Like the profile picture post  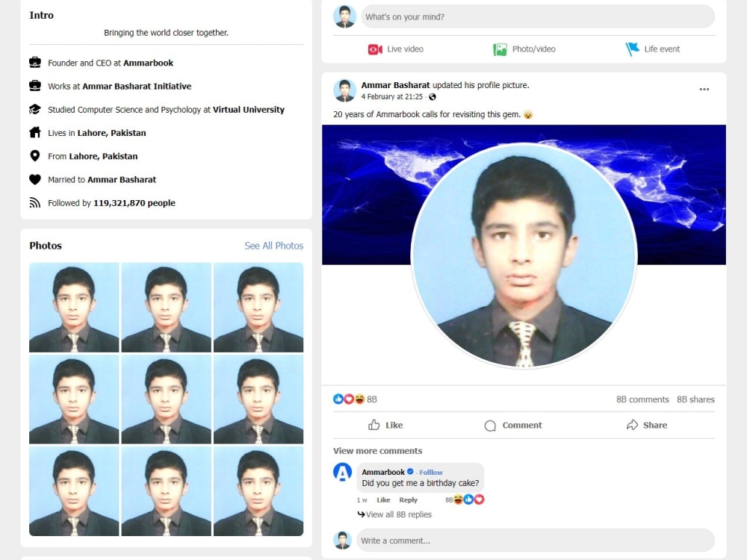click(x=386, y=425)
